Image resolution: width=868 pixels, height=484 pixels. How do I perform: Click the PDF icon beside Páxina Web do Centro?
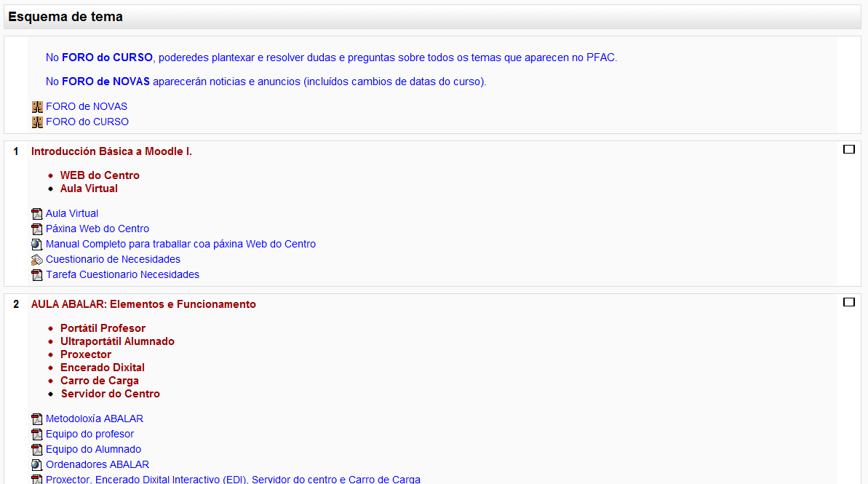(x=37, y=229)
